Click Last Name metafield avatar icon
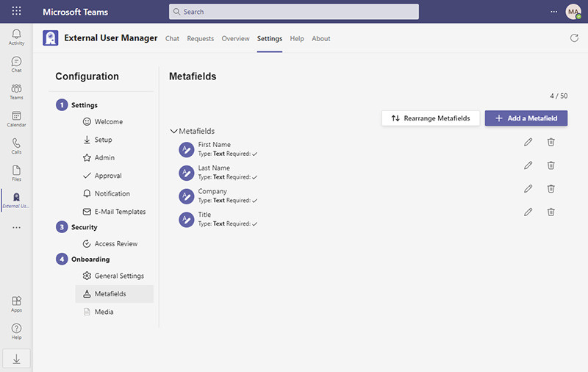588x372 pixels. point(187,173)
